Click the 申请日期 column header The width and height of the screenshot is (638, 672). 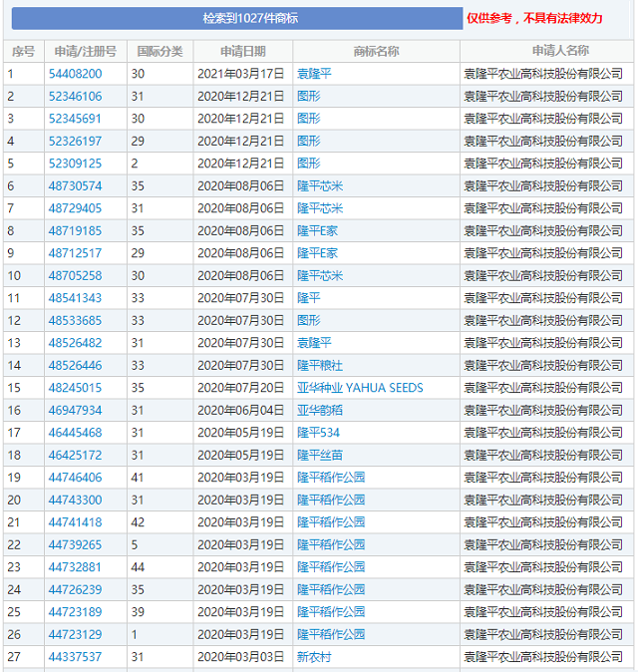(x=243, y=52)
